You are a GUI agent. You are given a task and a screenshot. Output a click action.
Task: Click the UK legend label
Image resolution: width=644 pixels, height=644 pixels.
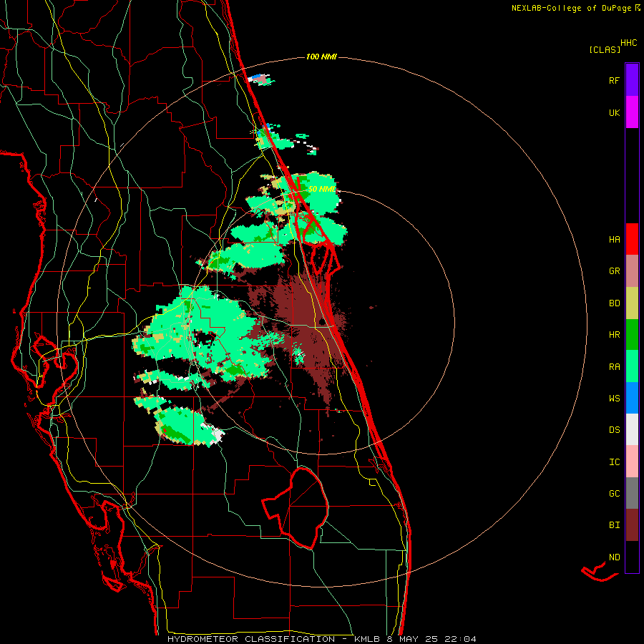tap(614, 112)
